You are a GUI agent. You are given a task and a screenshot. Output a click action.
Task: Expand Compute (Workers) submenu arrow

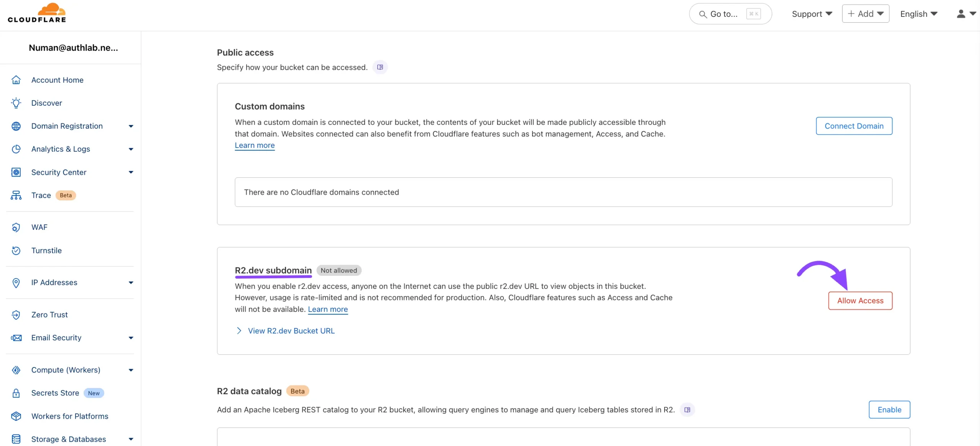click(x=131, y=370)
